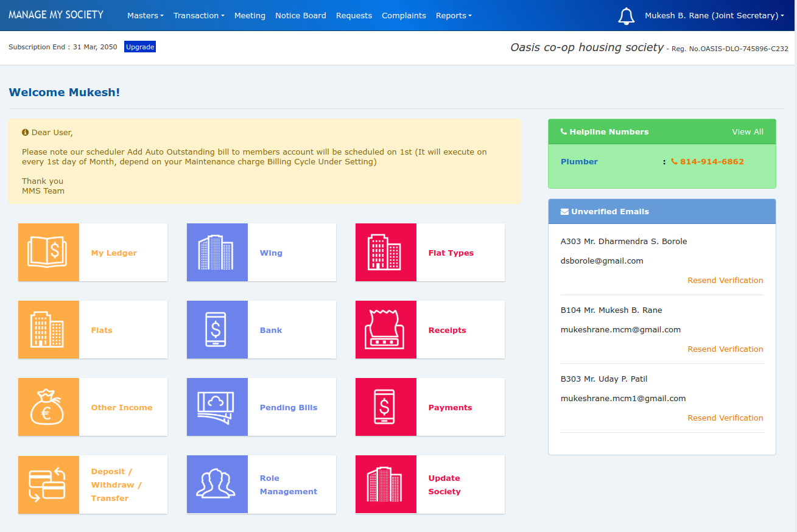Screen dimensions: 797x532
Task: Click the Receipts label
Action: point(448,331)
